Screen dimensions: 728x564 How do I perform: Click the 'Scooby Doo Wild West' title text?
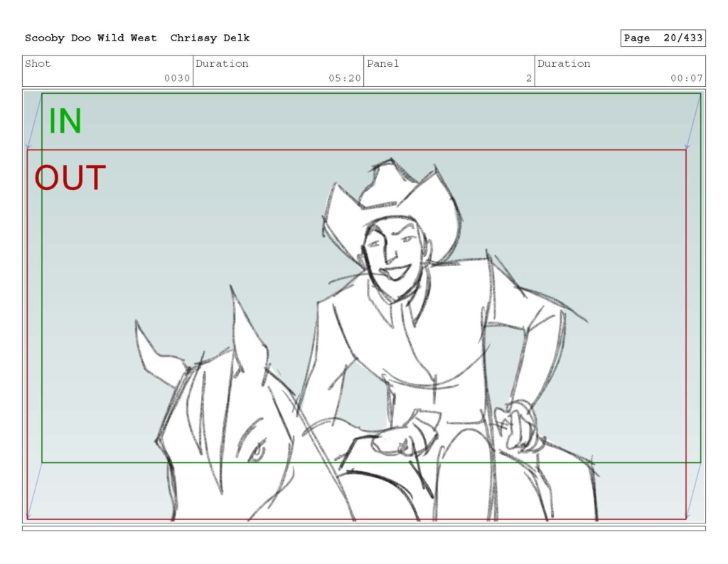point(90,38)
